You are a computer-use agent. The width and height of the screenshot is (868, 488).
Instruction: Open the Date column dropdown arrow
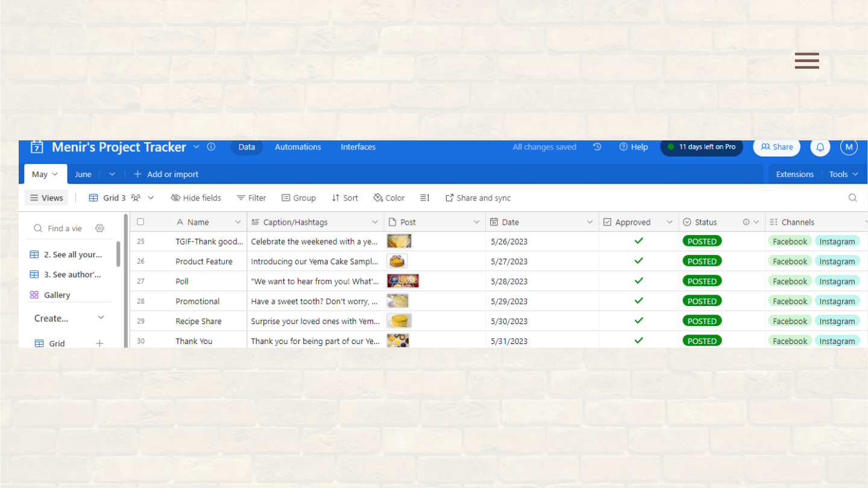(x=590, y=222)
